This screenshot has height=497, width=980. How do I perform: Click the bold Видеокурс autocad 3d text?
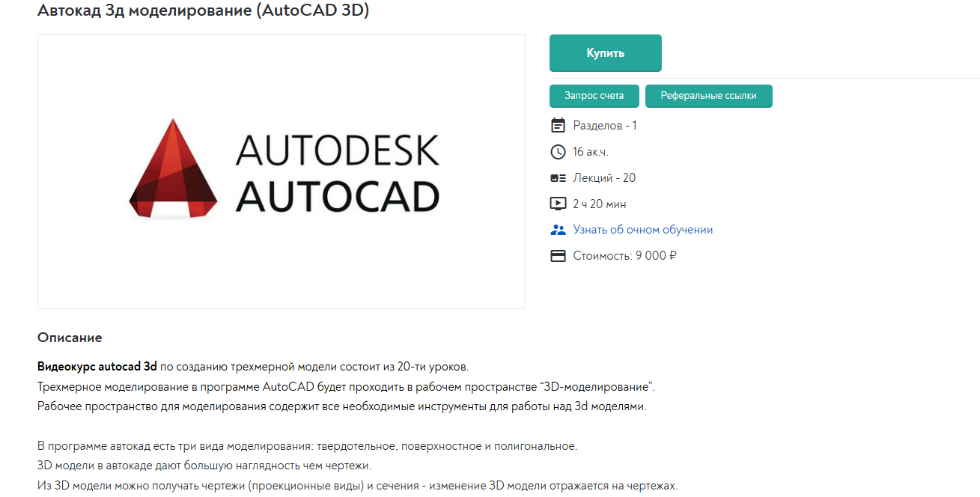tap(97, 367)
